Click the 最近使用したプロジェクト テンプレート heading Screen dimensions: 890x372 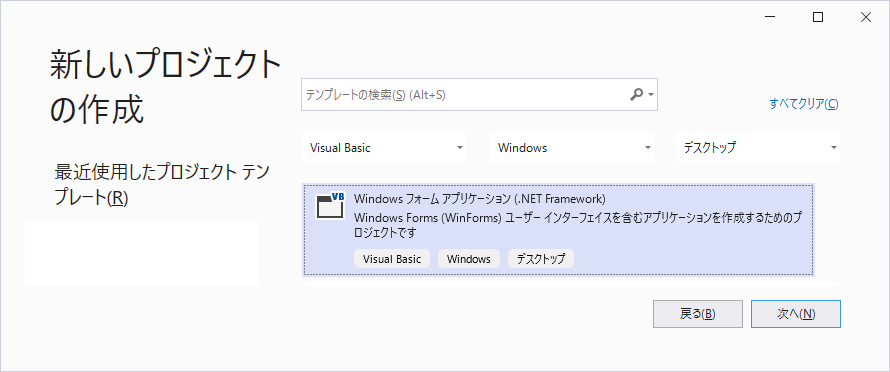(162, 184)
